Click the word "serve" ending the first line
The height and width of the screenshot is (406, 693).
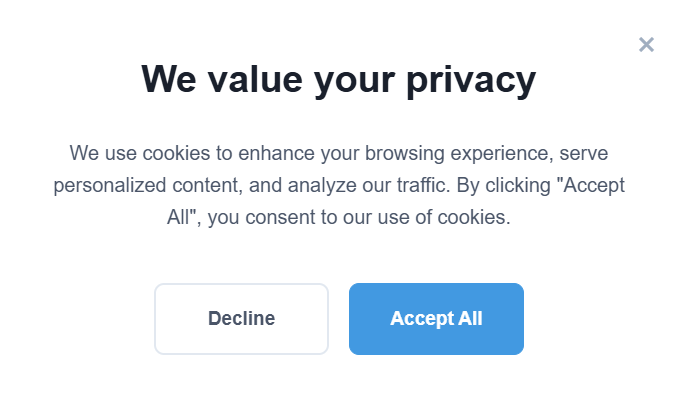pyautogui.click(x=584, y=153)
